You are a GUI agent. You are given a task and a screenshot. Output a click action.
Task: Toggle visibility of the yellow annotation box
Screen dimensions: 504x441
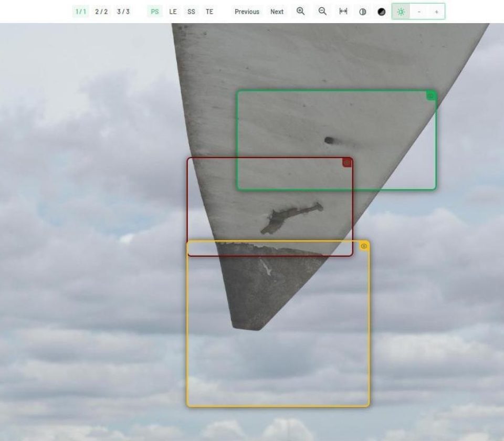[364, 246]
